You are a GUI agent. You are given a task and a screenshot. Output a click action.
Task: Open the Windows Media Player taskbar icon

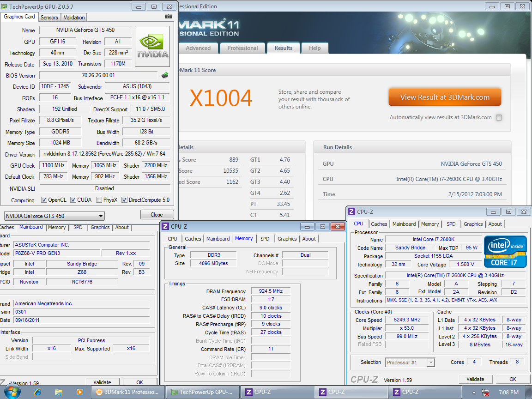[x=80, y=392]
